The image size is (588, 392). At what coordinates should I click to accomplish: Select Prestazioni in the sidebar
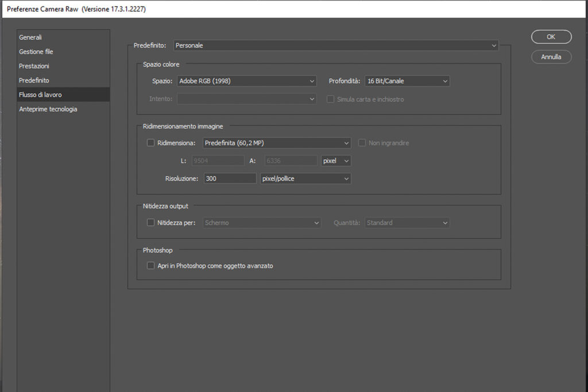(34, 66)
